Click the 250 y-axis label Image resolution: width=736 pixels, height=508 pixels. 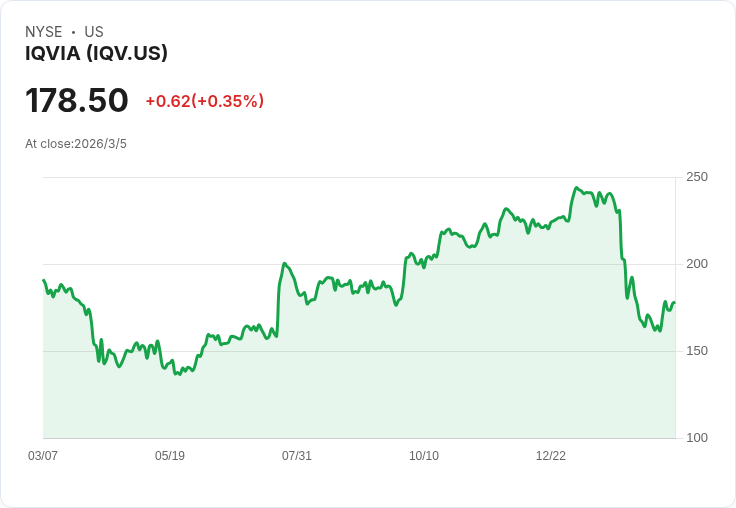(x=697, y=177)
